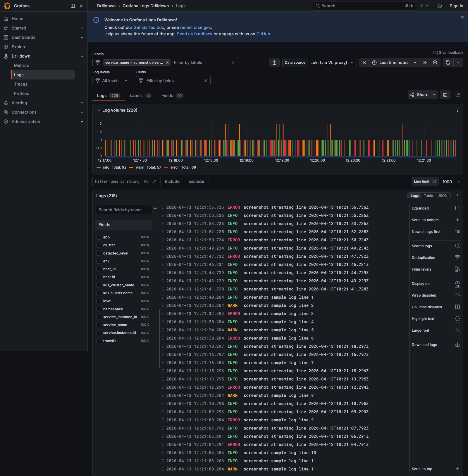468x476 pixels.
Task: Check the detected_level field checkbox
Action: [99, 253]
